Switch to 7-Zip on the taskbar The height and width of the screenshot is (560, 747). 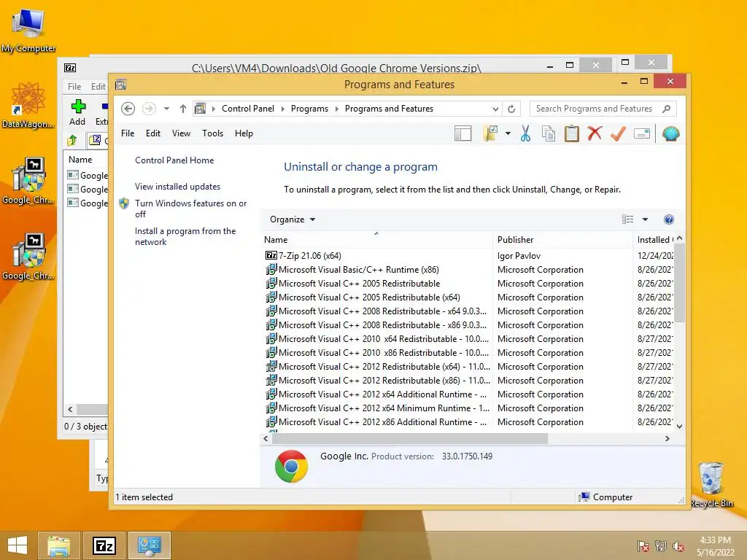104,545
